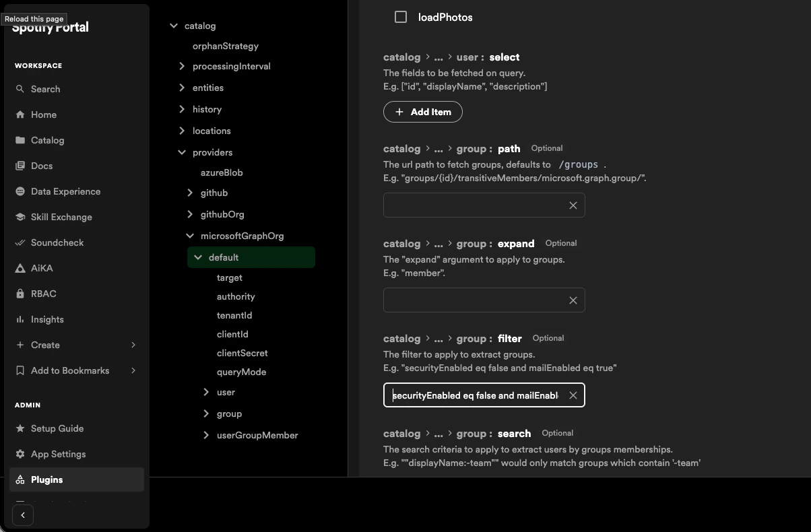Collapse the microsoftGraphOrg tree node
The width and height of the screenshot is (811, 532).
(190, 236)
